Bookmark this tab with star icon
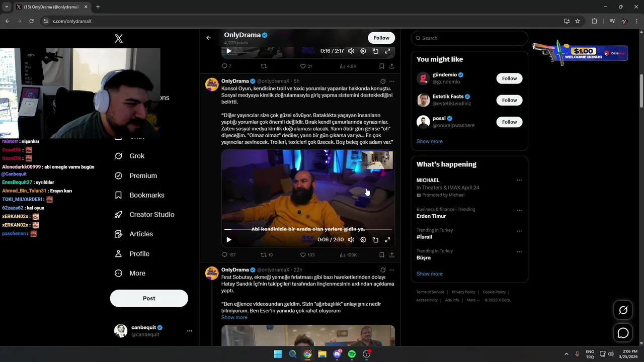Viewport: 644px width, 362px height. (x=578, y=21)
